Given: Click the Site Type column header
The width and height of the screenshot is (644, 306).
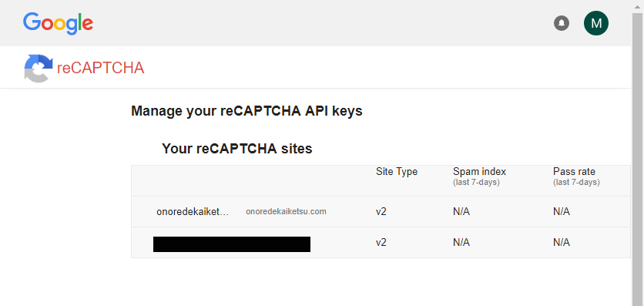Looking at the screenshot, I should point(397,172).
